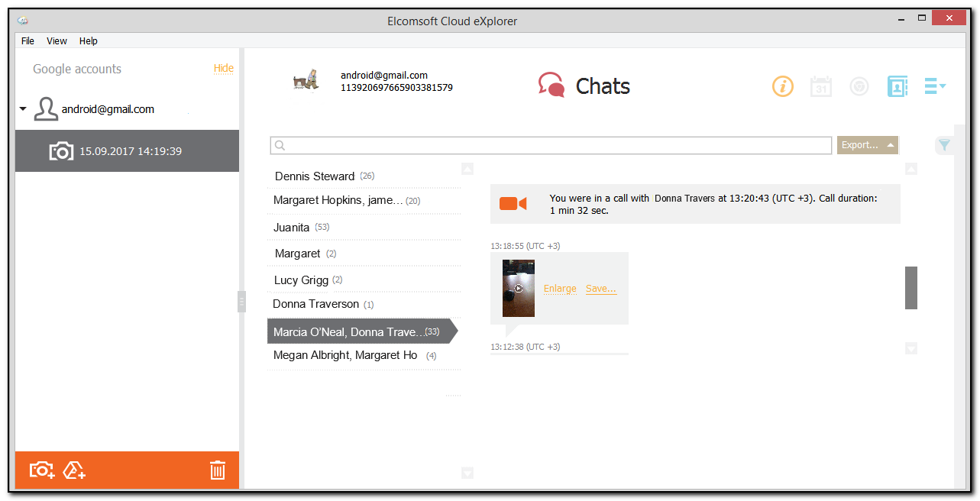Open the Export dropdown
980x501 pixels.
[x=867, y=145]
